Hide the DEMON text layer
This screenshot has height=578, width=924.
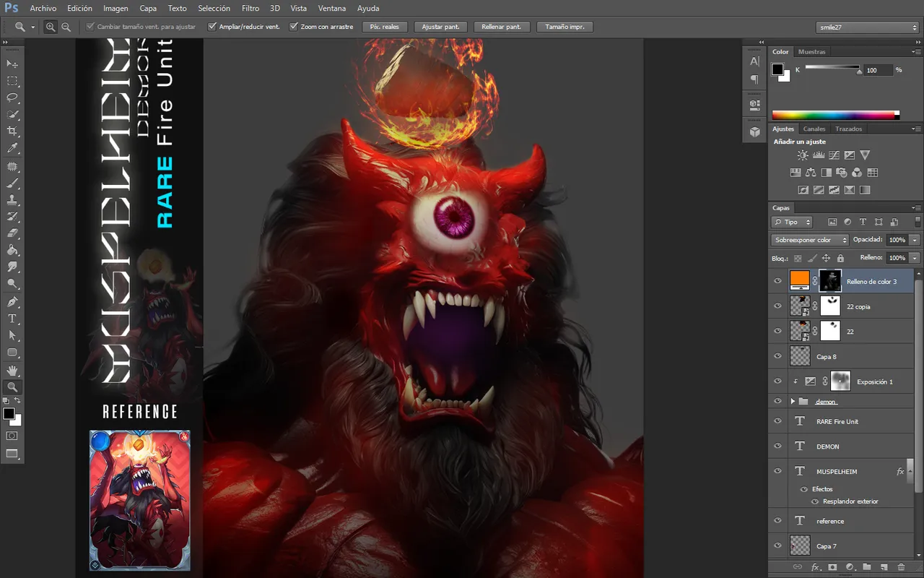tap(777, 447)
